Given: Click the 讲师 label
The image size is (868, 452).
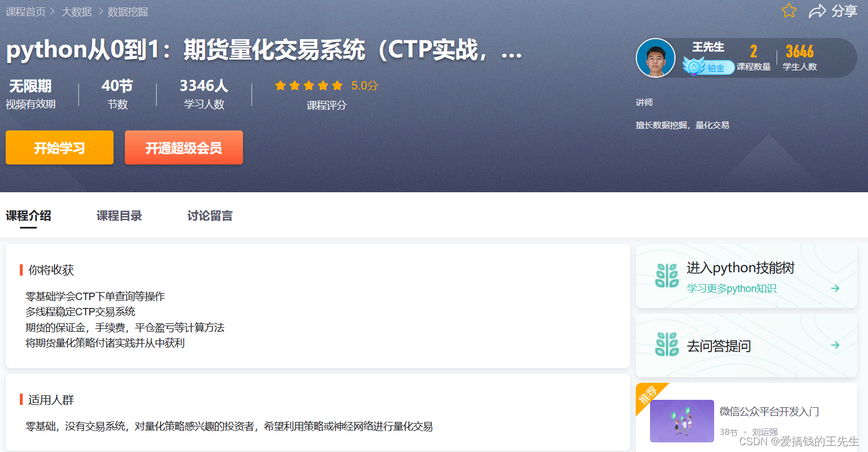Looking at the screenshot, I should [644, 102].
